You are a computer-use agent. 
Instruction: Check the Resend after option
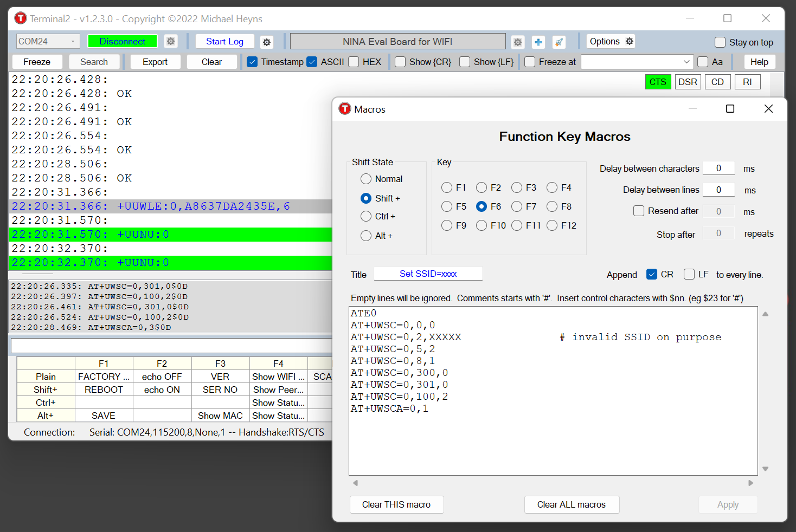[x=639, y=211]
